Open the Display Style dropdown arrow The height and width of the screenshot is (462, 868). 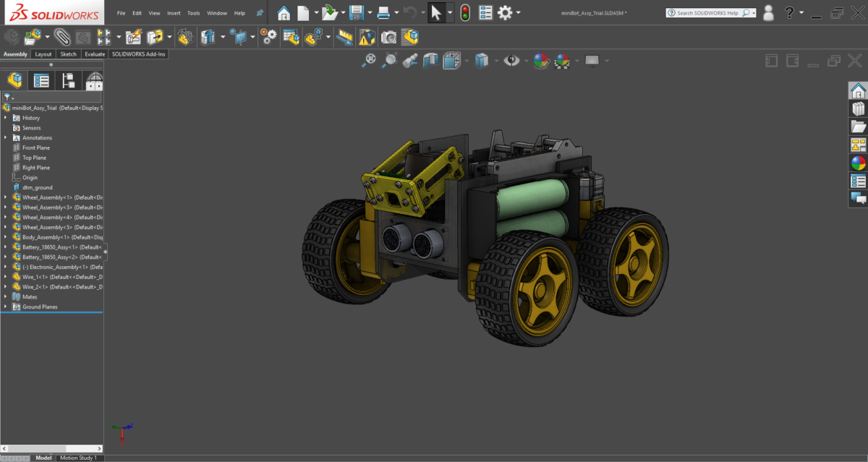click(496, 61)
